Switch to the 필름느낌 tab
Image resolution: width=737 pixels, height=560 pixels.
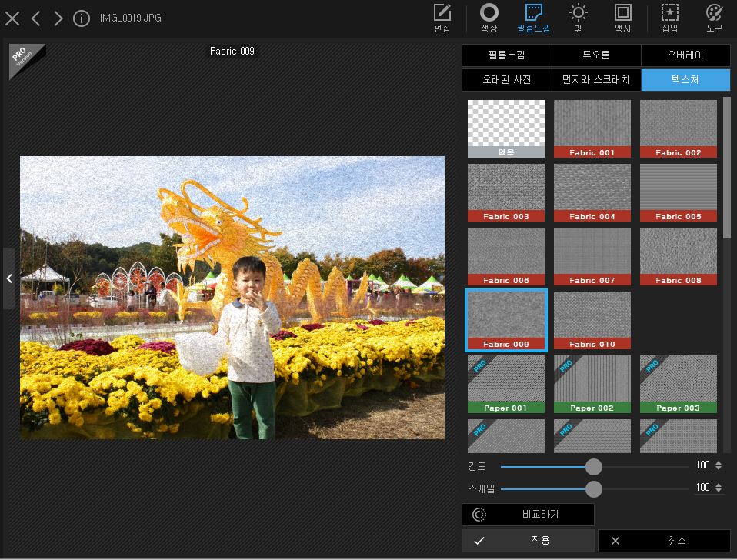(x=507, y=55)
